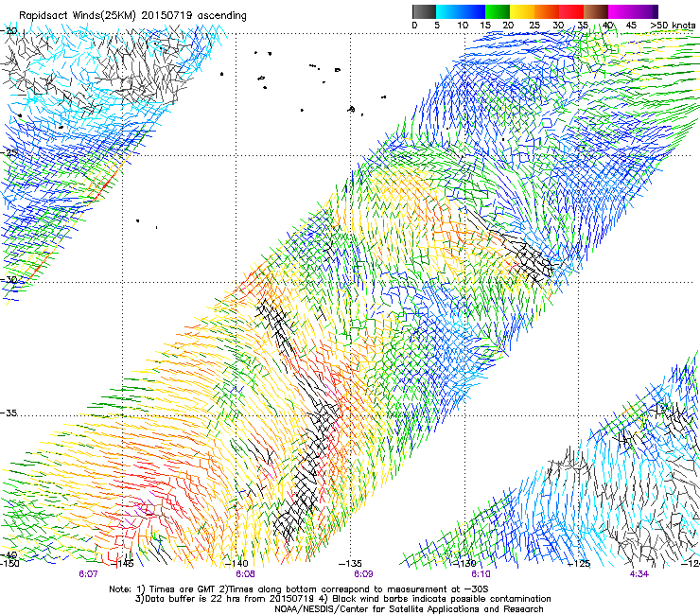Click the '25' legend scale label
The image size is (700, 615).
click(x=534, y=25)
